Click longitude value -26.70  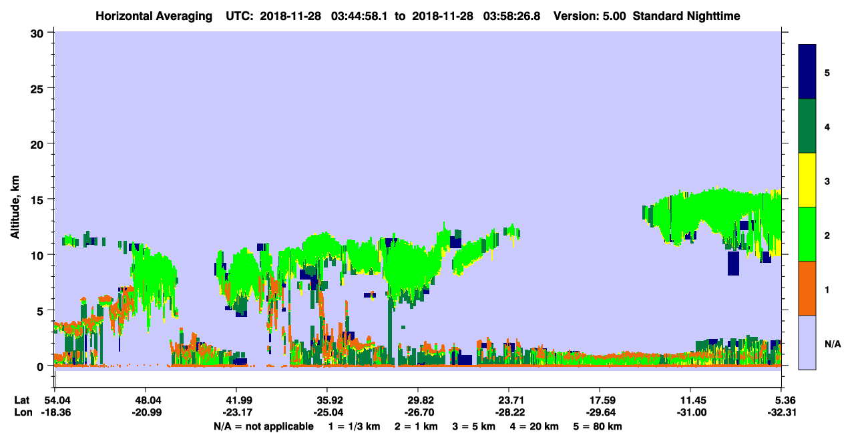[418, 412]
